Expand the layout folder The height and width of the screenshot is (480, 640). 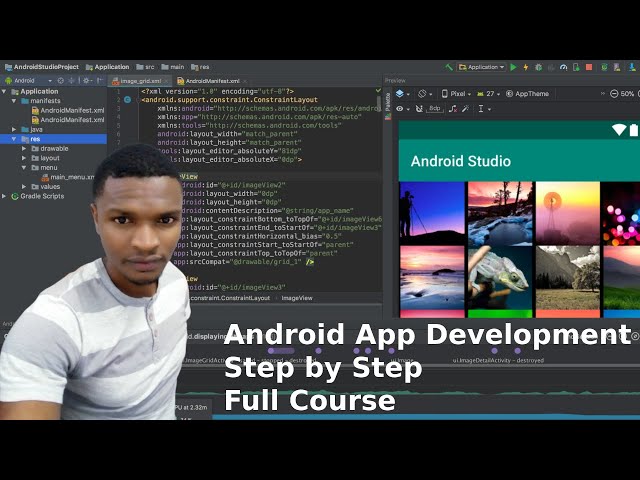24,158
